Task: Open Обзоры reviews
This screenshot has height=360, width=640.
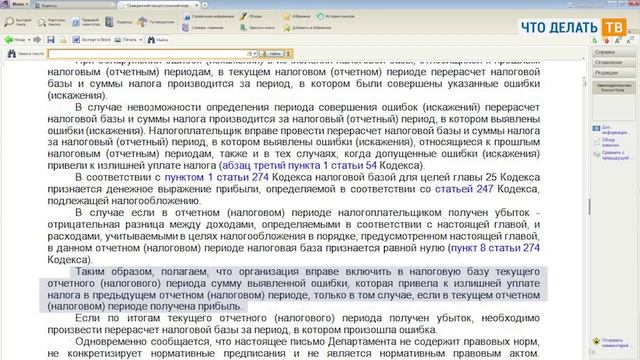Action: [251, 16]
